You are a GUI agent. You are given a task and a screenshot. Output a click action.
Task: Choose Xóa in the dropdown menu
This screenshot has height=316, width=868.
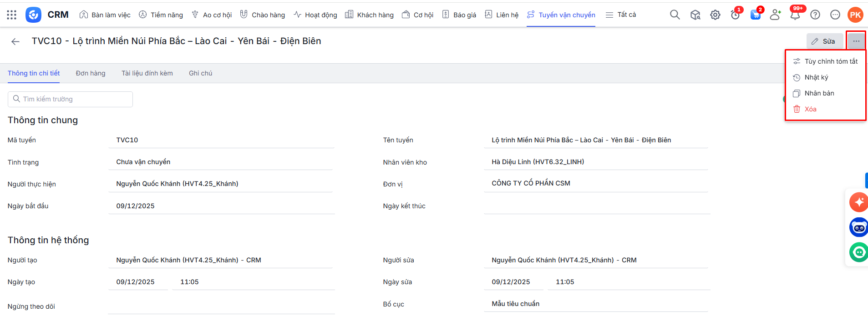tap(810, 109)
